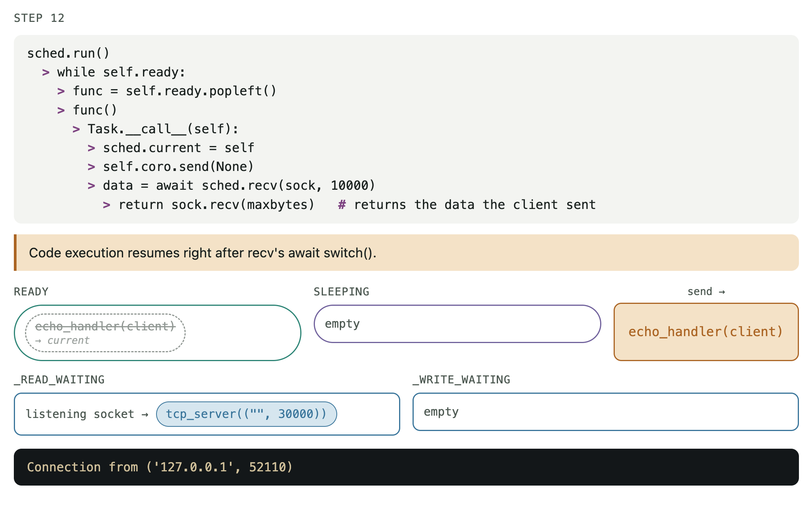Select the struck-through echo_handler(client) task in READY

[x=105, y=333]
